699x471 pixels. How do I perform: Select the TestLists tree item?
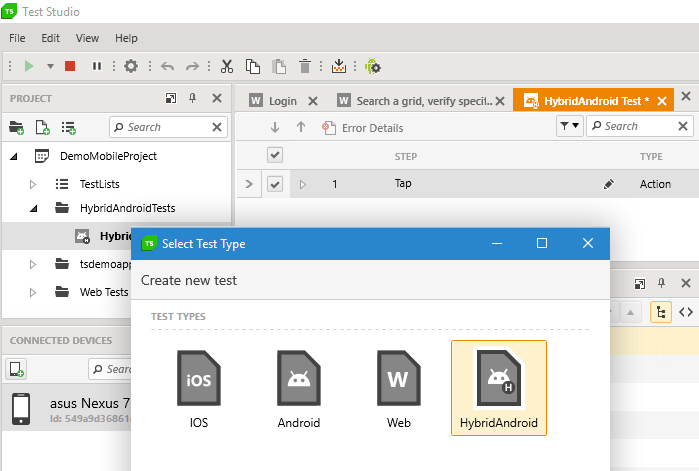point(99,184)
